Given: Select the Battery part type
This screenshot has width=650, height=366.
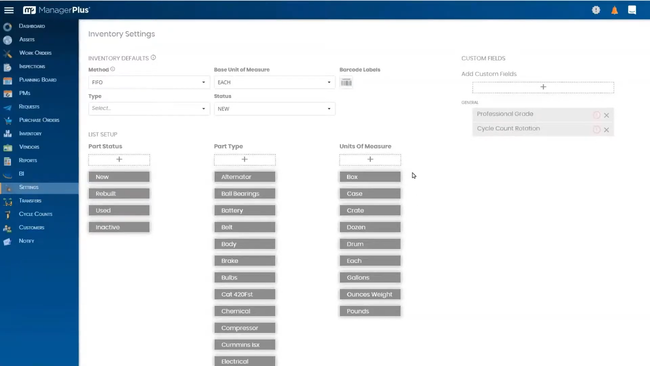Looking at the screenshot, I should point(245,211).
